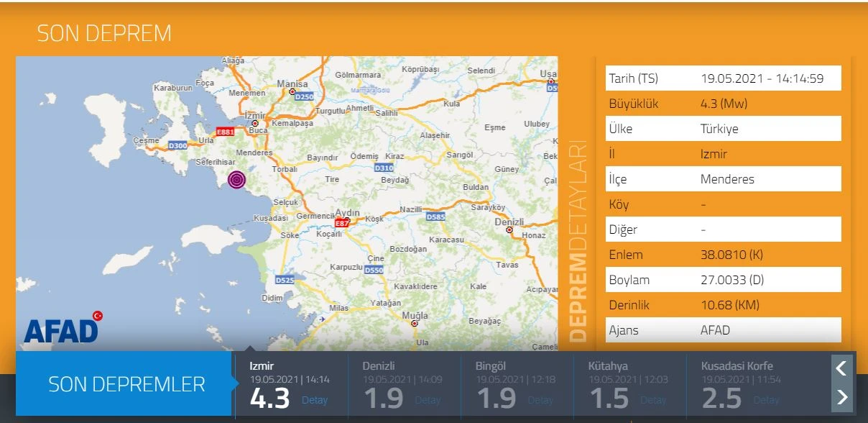Click the purple earthquake epicenter marker
868x423 pixels.
[236, 180]
